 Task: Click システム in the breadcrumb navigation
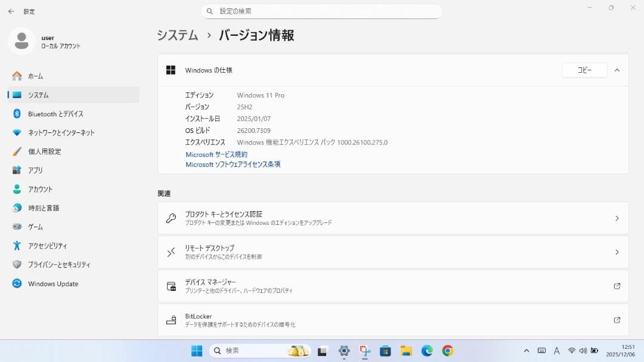(x=177, y=35)
